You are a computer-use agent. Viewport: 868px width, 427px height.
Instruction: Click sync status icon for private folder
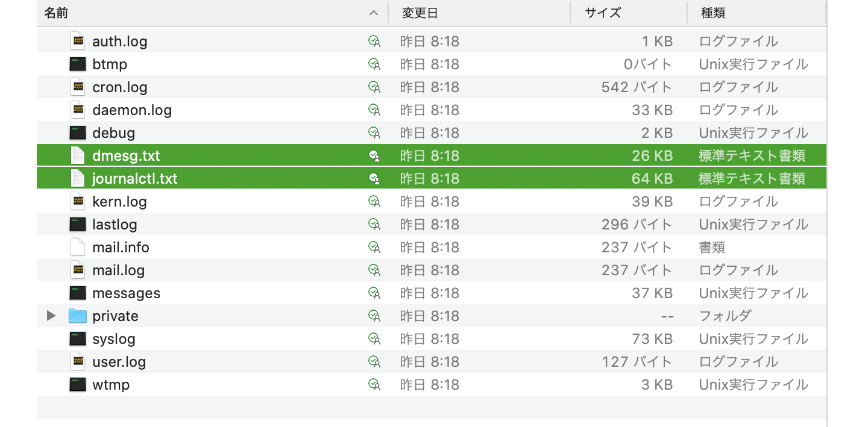point(374,316)
